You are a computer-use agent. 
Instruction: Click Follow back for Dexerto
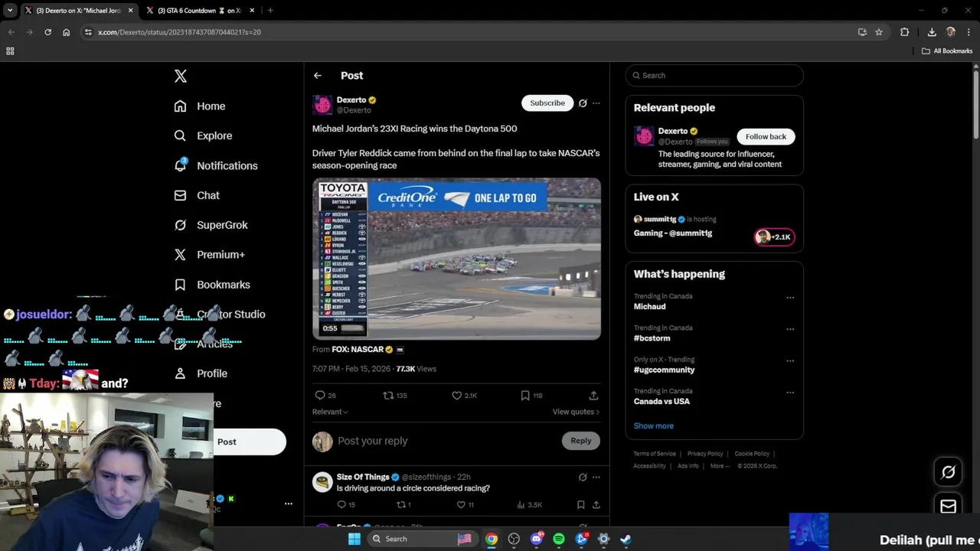(766, 137)
